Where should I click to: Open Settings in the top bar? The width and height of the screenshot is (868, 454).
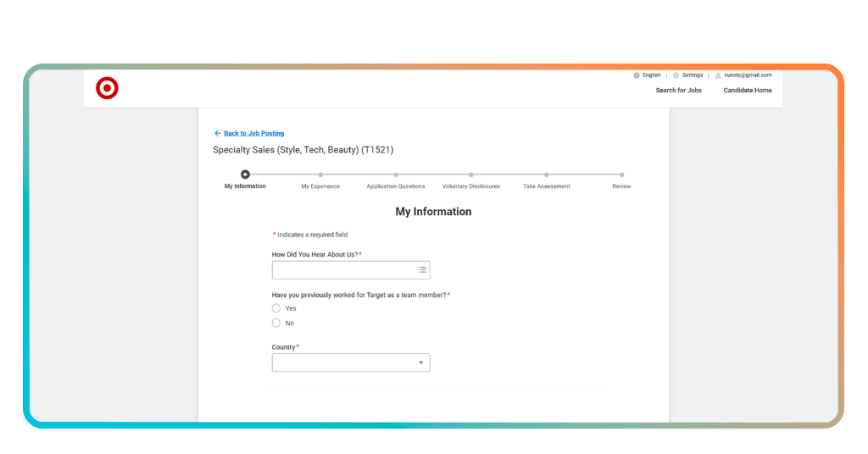pos(693,75)
